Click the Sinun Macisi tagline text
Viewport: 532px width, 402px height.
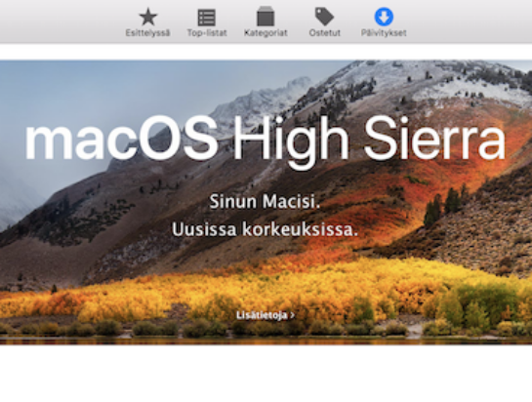pos(265,202)
